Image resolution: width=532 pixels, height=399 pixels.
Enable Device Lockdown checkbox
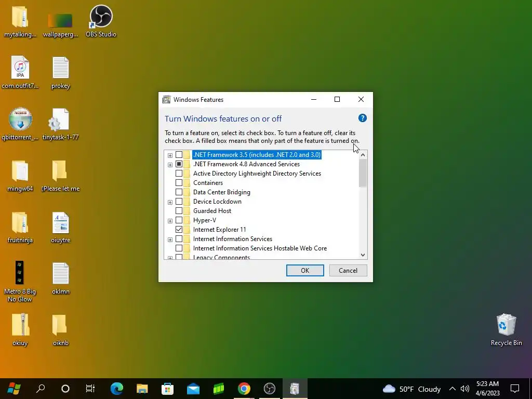tap(179, 202)
